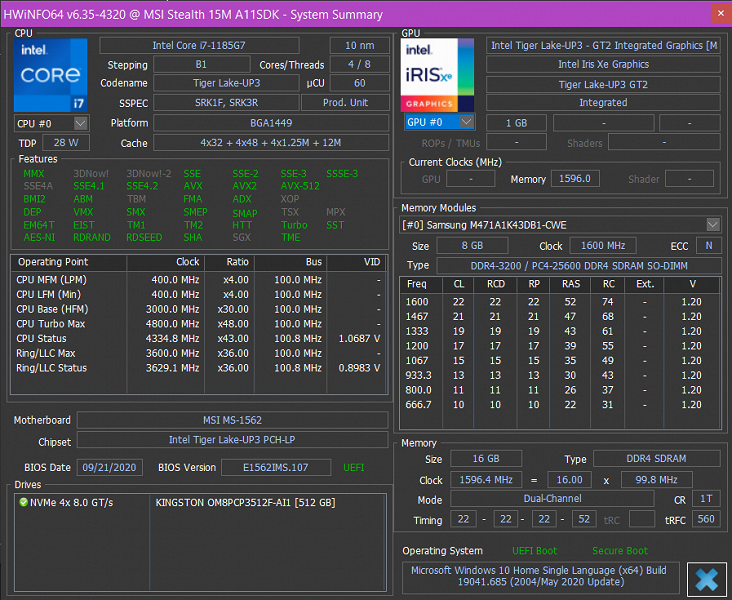The height and width of the screenshot is (600, 732).
Task: Click the BIOS Date 09/21/2020 field
Action: [110, 467]
